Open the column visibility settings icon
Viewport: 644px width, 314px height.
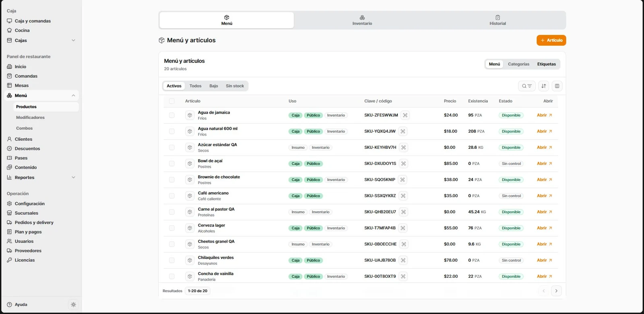coord(557,86)
